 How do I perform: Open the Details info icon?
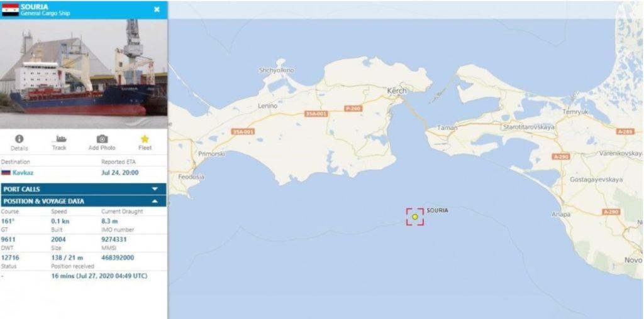coord(19,139)
